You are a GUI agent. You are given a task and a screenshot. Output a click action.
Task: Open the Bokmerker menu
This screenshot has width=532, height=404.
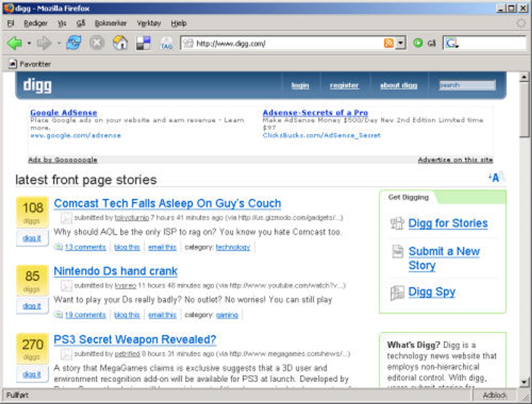(x=111, y=23)
